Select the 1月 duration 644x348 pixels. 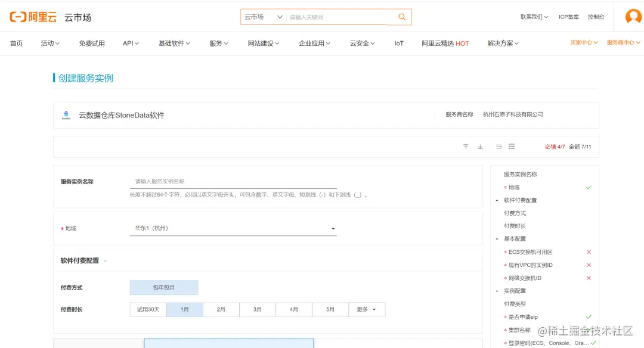click(x=185, y=309)
